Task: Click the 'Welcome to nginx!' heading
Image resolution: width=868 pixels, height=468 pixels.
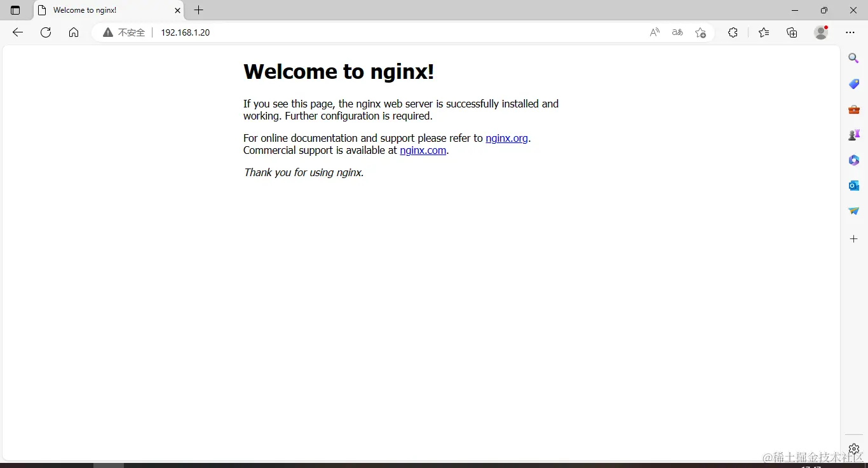Action: coord(339,72)
